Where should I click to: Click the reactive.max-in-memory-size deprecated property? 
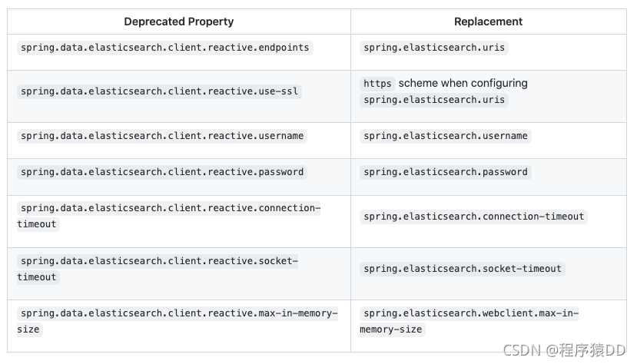[x=177, y=321]
